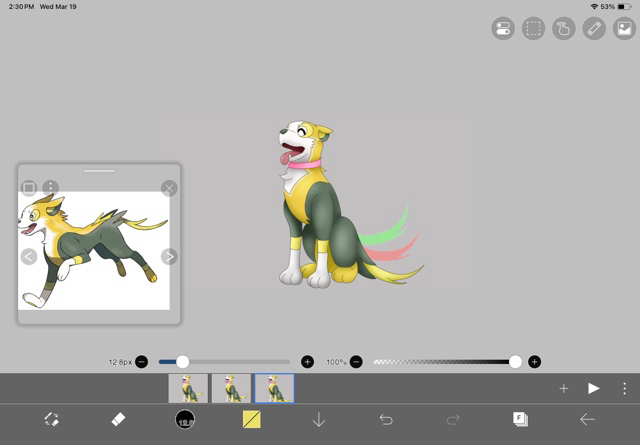This screenshot has height=445, width=640.
Task: Decrease brush size with minus button
Action: pos(142,362)
